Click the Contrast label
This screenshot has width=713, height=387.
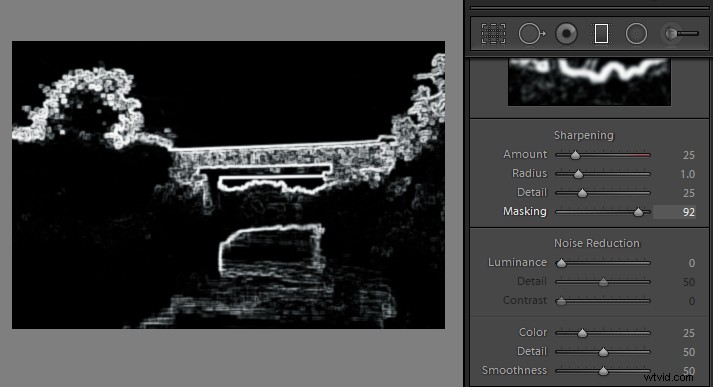click(525, 301)
